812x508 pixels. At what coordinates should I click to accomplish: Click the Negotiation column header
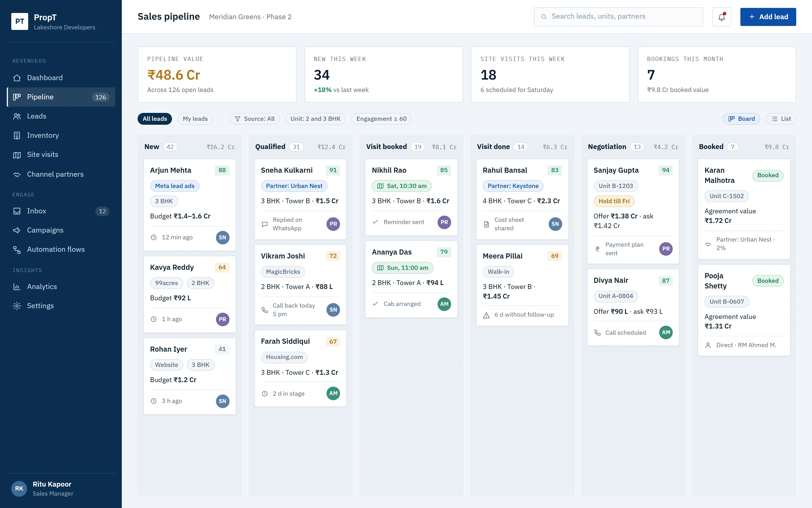633,147
